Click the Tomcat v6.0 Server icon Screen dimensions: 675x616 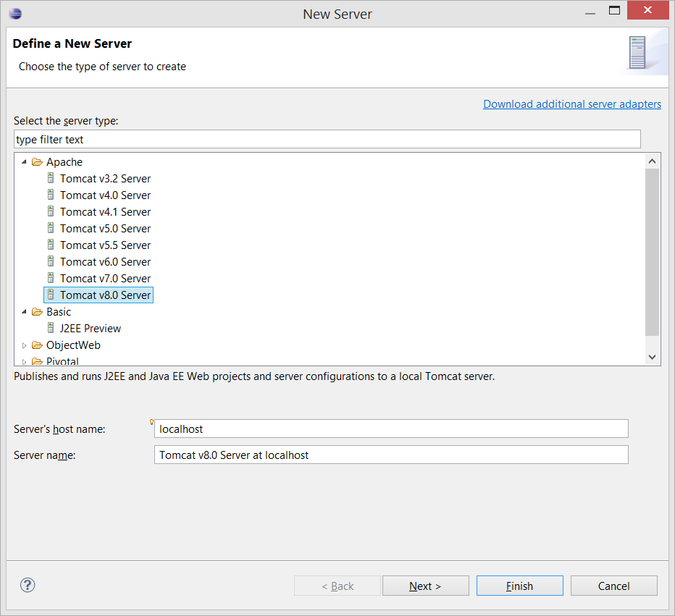pyautogui.click(x=51, y=261)
